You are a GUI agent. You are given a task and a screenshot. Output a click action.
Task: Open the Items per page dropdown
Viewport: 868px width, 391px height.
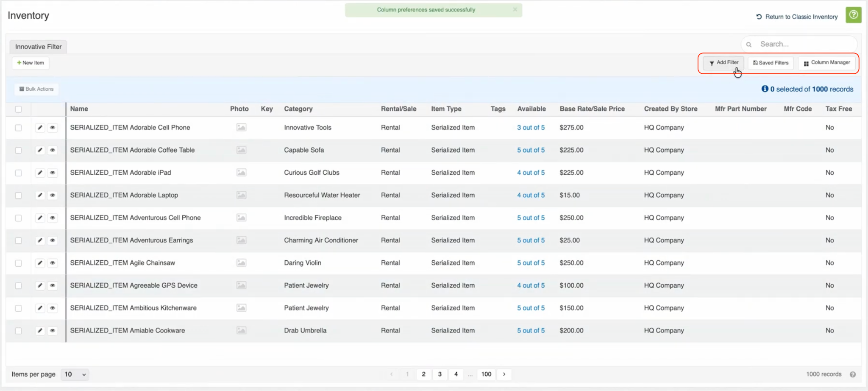(x=75, y=374)
